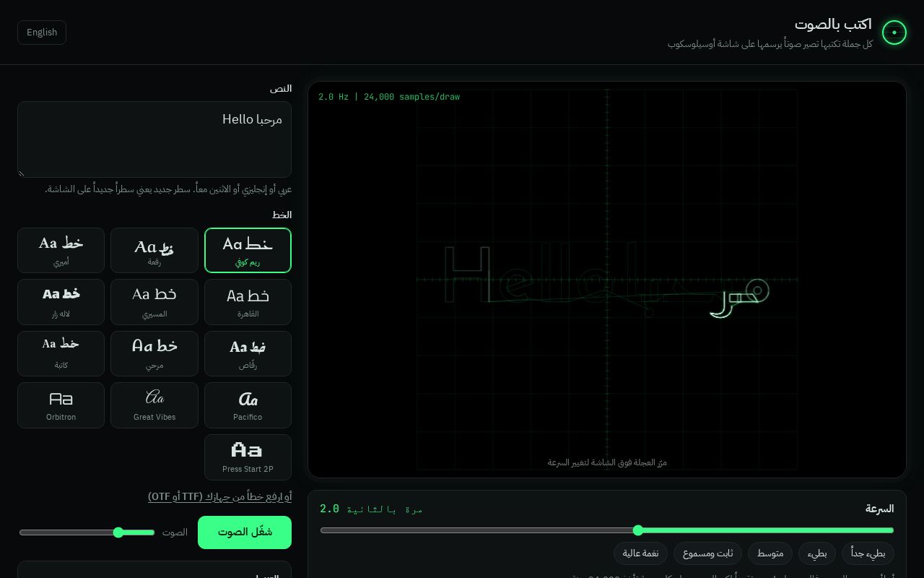Switch language with the English button
Image resolution: width=924 pixels, height=578 pixels.
coord(42,33)
